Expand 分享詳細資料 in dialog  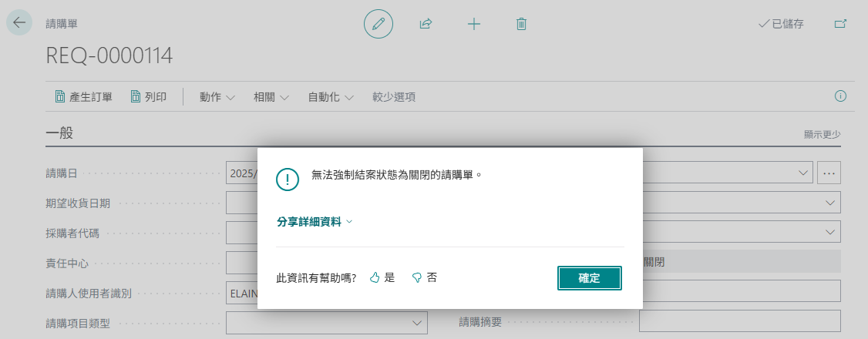pos(315,222)
